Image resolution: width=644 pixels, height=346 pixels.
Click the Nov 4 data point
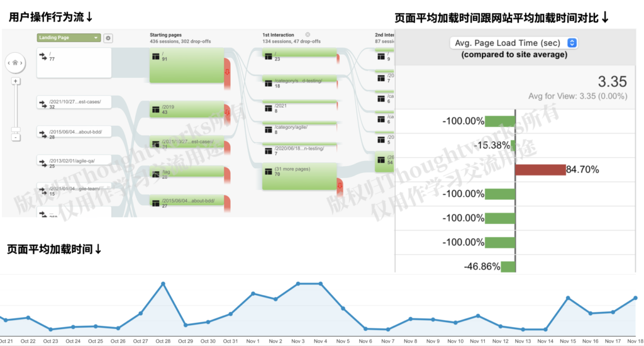(x=321, y=284)
